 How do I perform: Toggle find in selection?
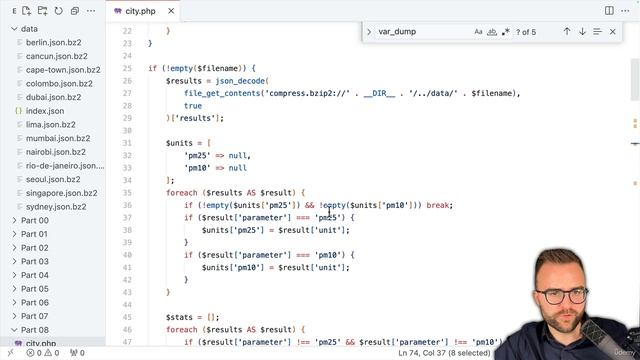click(x=598, y=31)
